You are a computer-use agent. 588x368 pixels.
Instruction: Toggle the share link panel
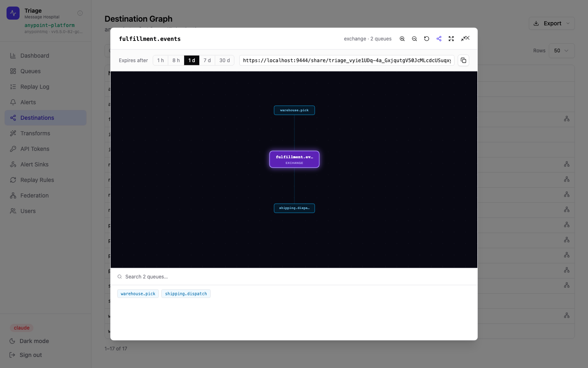(x=439, y=39)
